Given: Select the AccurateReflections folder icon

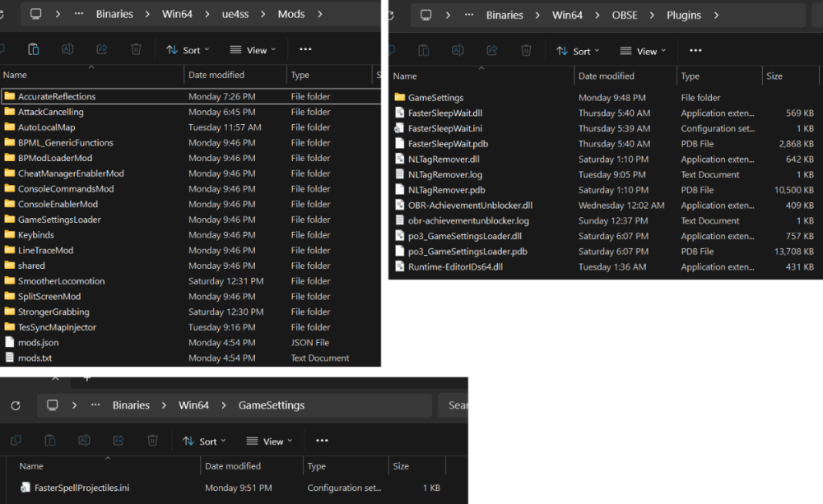Looking at the screenshot, I should point(9,96).
